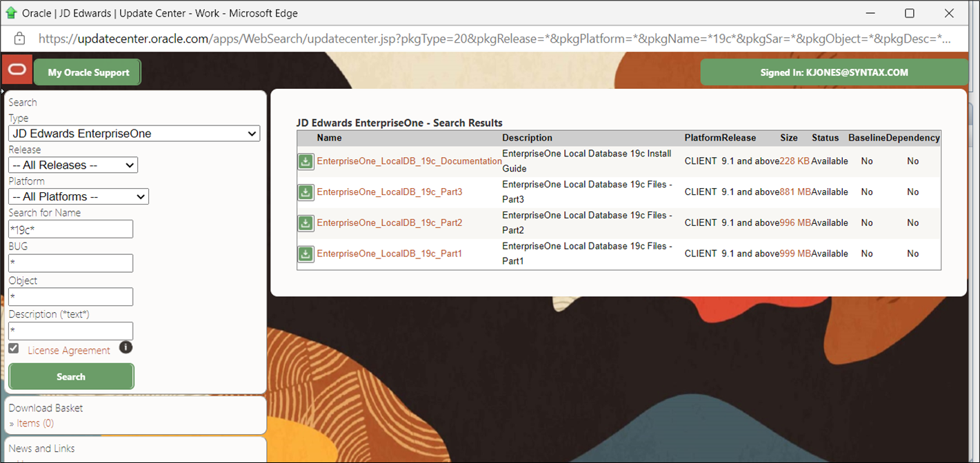Click the green Edge window app icon
Image resolution: width=980 pixels, height=463 pixels.
(x=10, y=13)
